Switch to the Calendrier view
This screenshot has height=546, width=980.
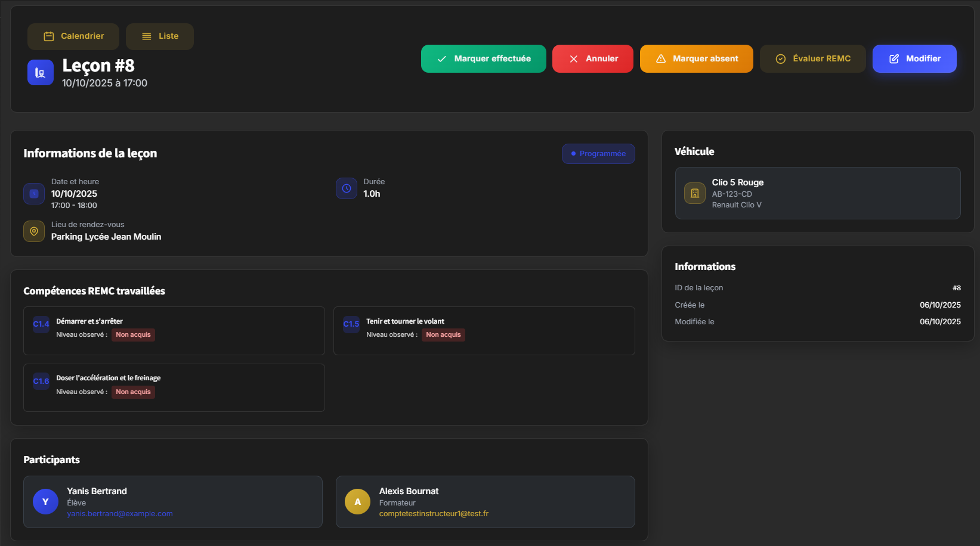tap(73, 36)
